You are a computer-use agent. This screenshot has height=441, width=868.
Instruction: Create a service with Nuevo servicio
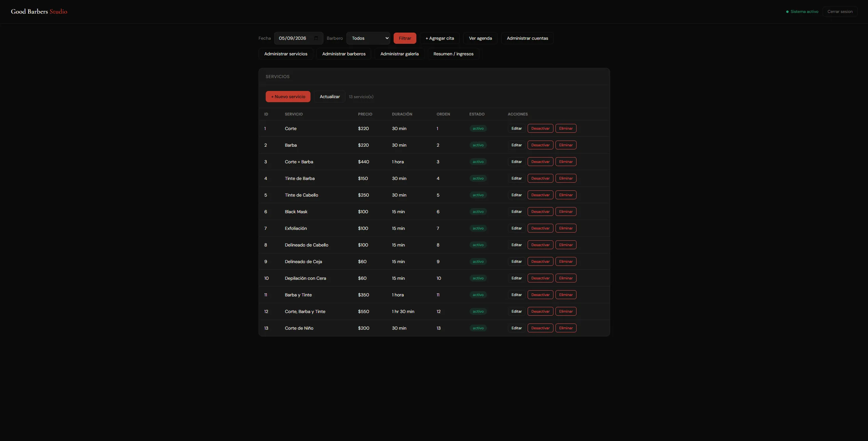pyautogui.click(x=288, y=97)
